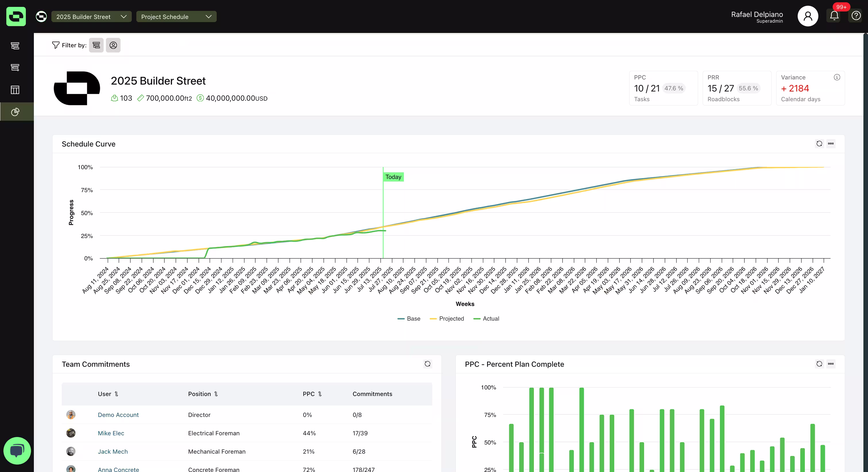The height and width of the screenshot is (472, 868).
Task: Click the 47.6 % PPC badge
Action: (x=674, y=88)
